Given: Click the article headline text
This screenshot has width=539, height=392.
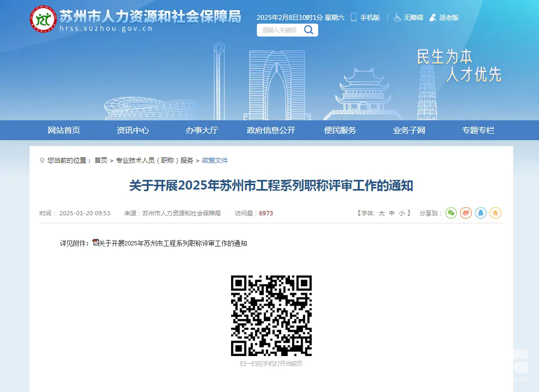Looking at the screenshot, I should [271, 185].
